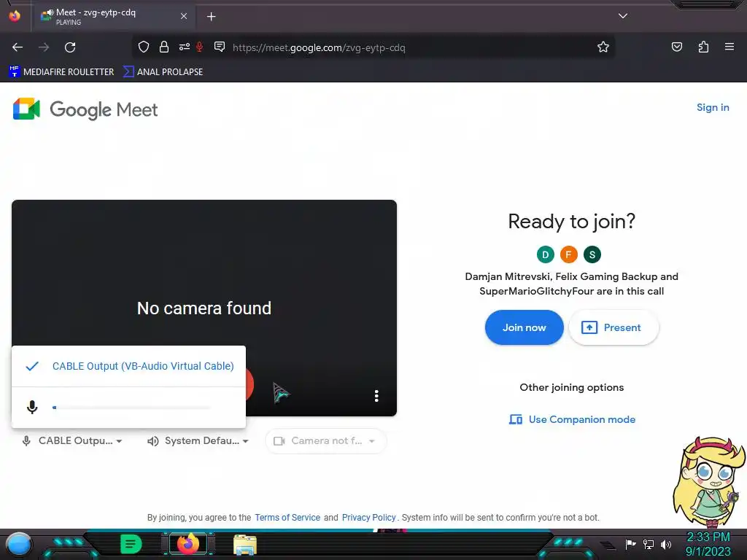The width and height of the screenshot is (747, 560).
Task: Click the microphone level meter bar
Action: pyautogui.click(x=131, y=408)
